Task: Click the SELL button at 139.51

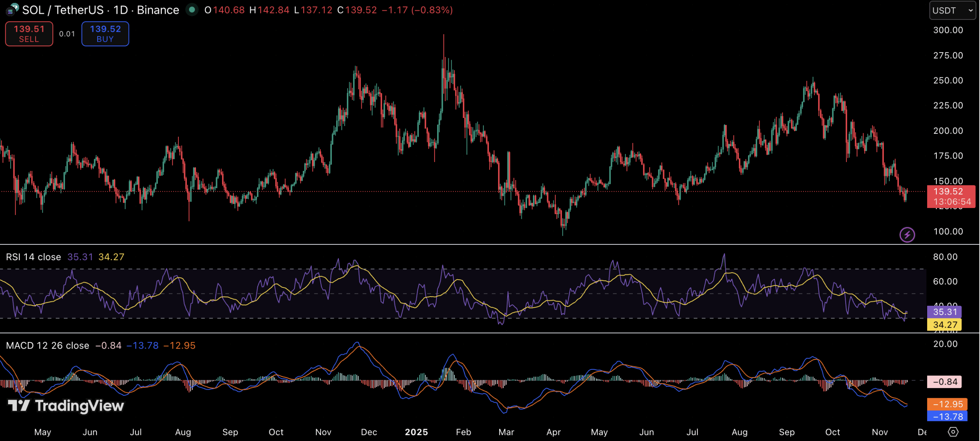Action: [29, 34]
